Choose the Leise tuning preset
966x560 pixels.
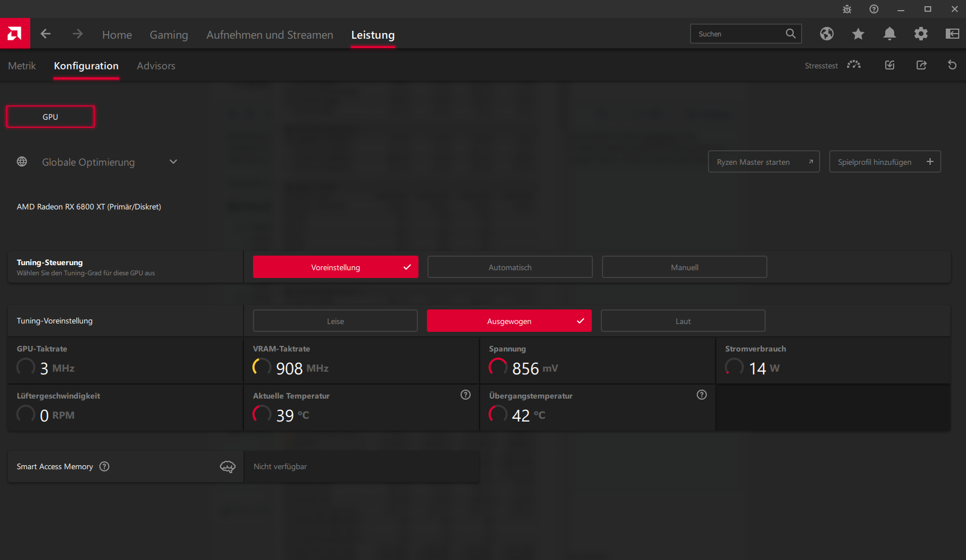335,321
